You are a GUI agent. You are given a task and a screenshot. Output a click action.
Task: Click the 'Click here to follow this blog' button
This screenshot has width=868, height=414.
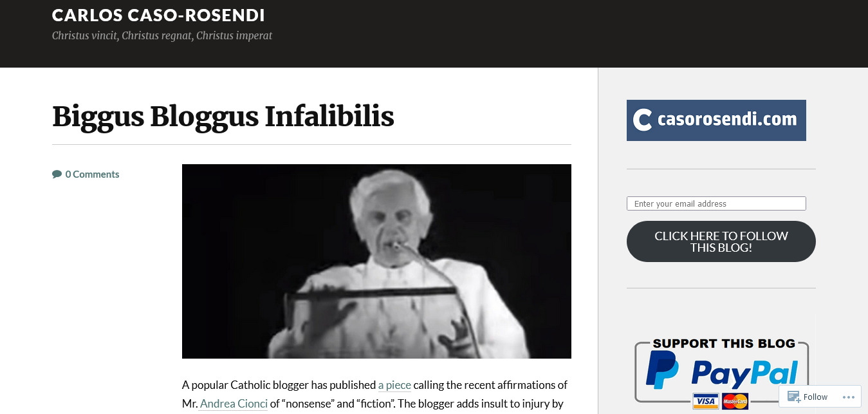coord(721,241)
